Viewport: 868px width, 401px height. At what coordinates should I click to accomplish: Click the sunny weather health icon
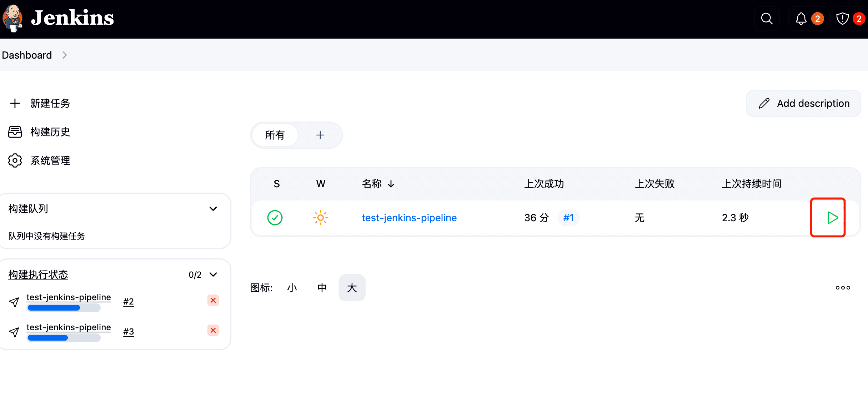[x=321, y=218]
